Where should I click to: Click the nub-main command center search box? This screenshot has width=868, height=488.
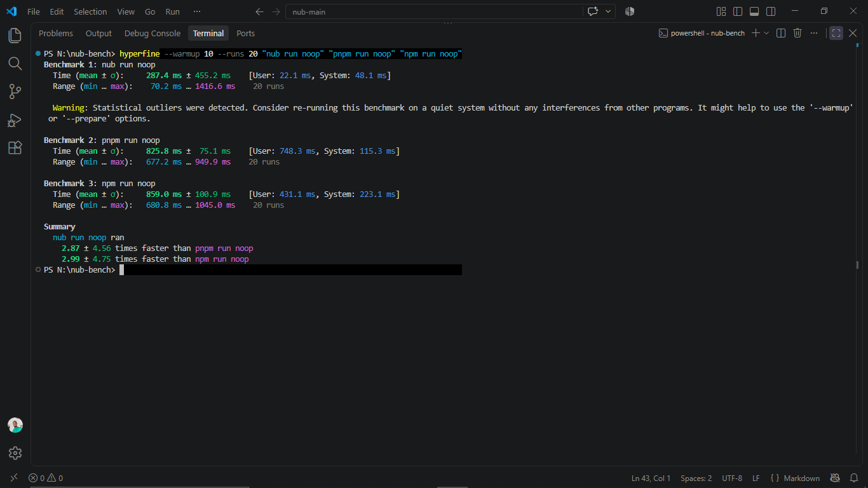pyautogui.click(x=434, y=11)
